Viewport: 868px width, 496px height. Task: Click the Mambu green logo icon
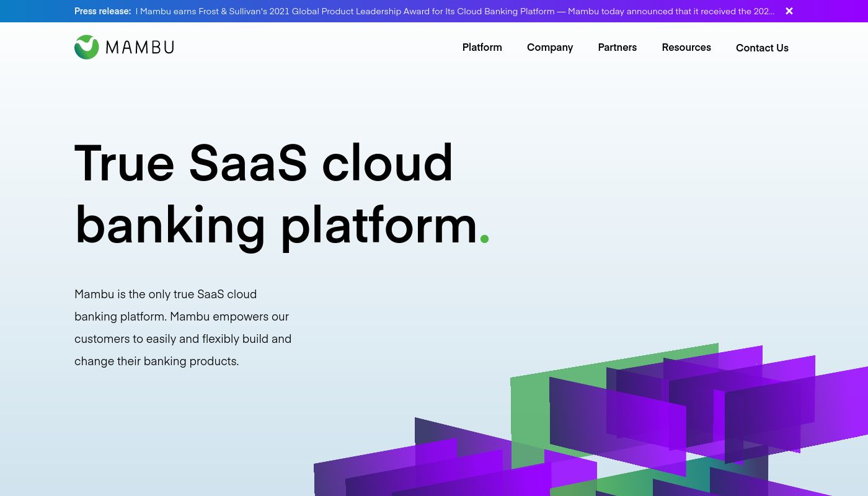[87, 47]
